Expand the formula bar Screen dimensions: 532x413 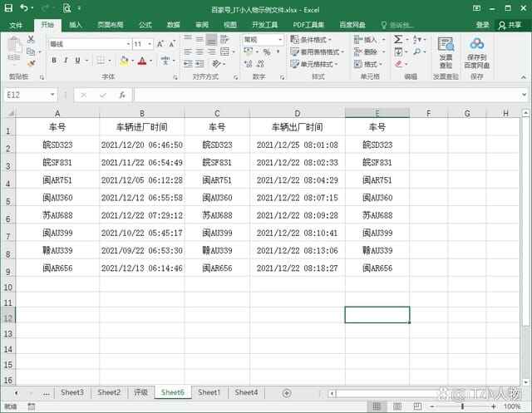(x=525, y=95)
